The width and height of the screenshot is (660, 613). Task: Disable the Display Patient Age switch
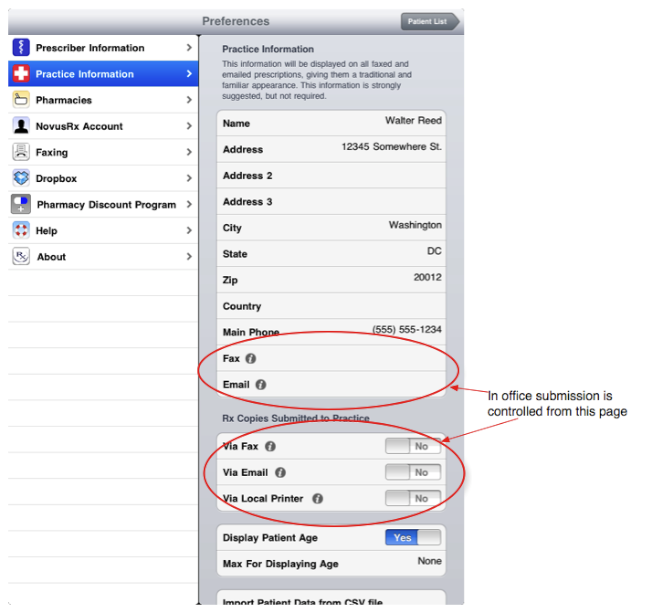tap(412, 538)
